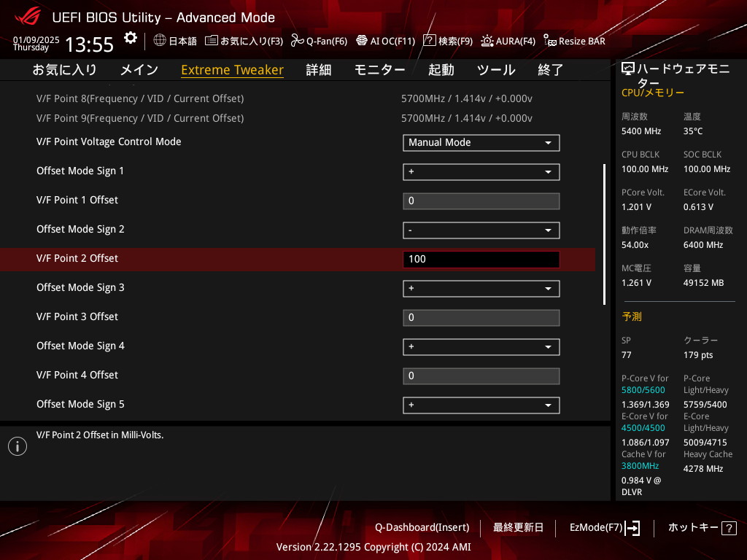Image resolution: width=747 pixels, height=560 pixels.
Task: Open V/F Point Voltage Control Mode dropdown
Action: point(481,143)
